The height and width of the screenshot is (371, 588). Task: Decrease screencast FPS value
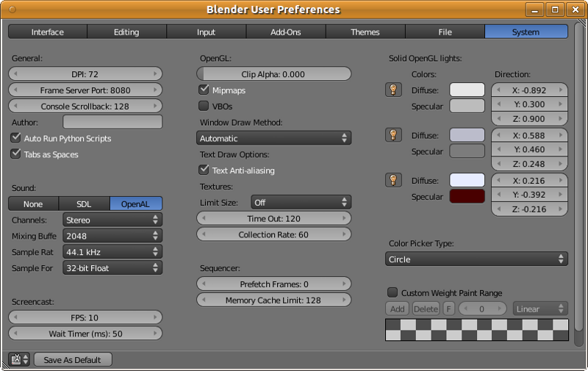point(15,317)
